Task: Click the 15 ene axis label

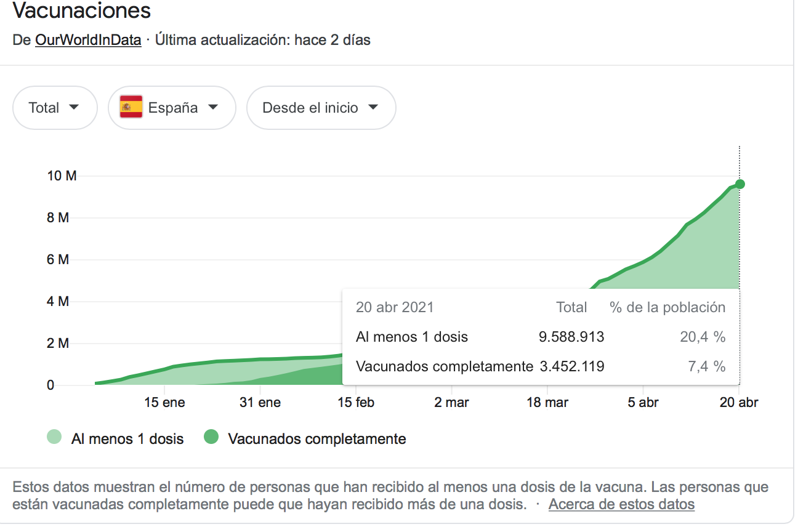Action: pyautogui.click(x=164, y=403)
